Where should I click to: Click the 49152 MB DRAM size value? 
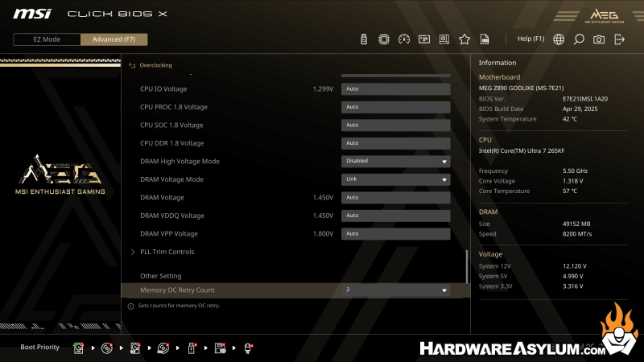(x=576, y=224)
